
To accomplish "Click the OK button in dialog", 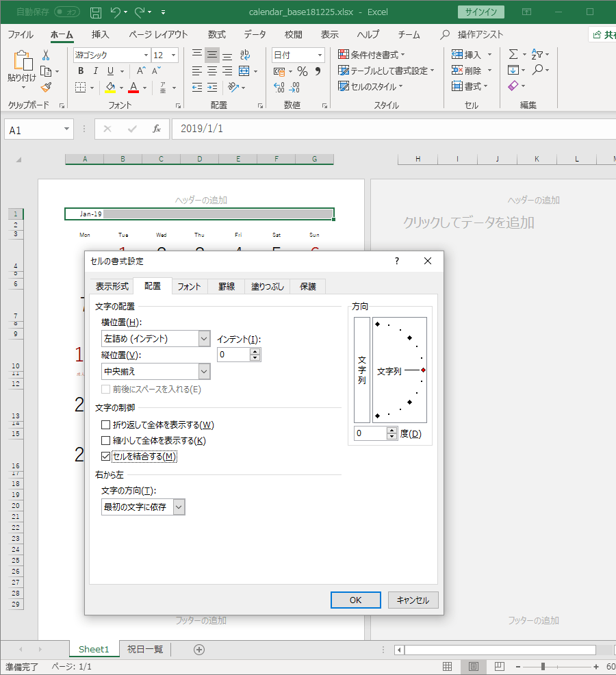I will pos(355,600).
